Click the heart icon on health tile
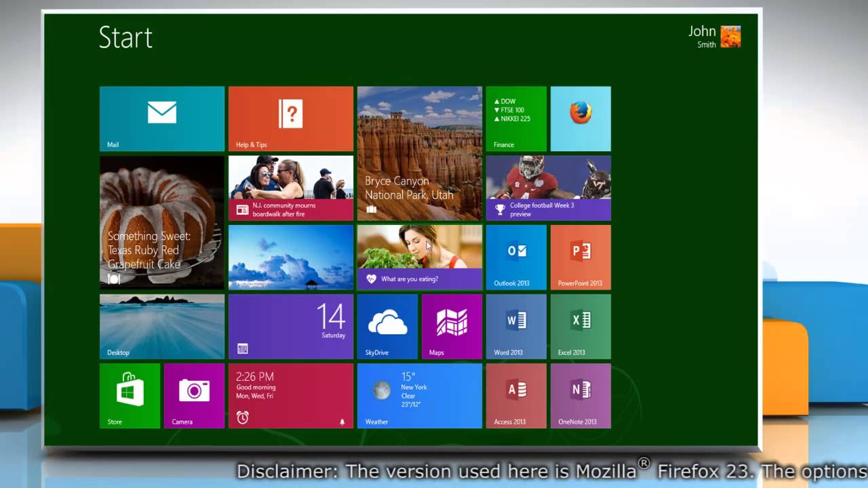Screen dimensions: 868x488 [x=371, y=279]
